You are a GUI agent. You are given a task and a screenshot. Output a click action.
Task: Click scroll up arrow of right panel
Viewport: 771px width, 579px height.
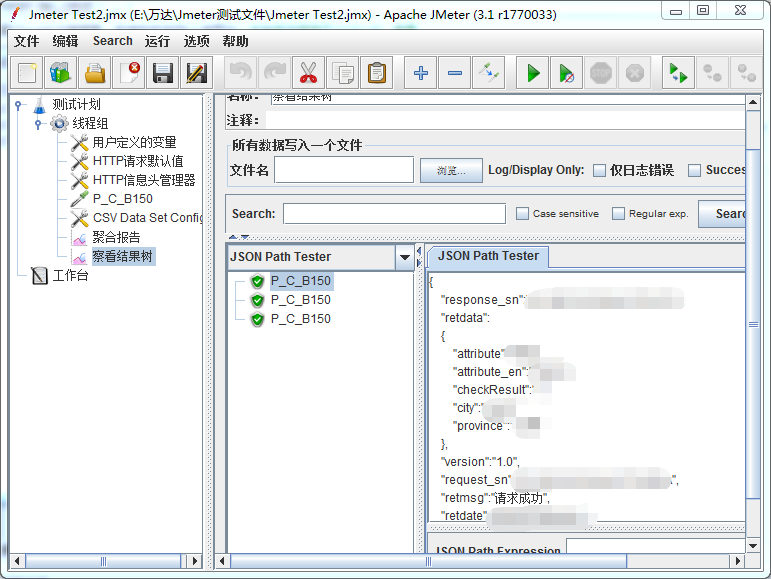pos(753,103)
